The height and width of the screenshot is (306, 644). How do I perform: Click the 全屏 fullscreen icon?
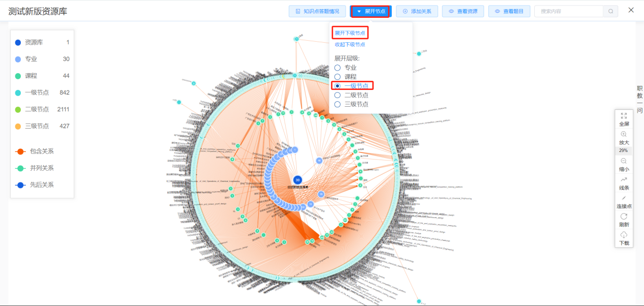pyautogui.click(x=624, y=116)
